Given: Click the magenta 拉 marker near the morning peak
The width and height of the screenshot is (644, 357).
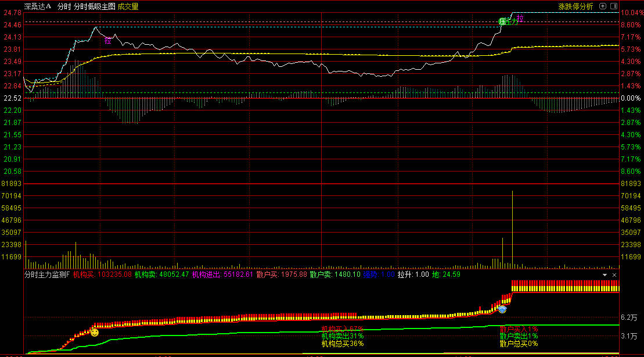Looking at the screenshot, I should pos(108,40).
